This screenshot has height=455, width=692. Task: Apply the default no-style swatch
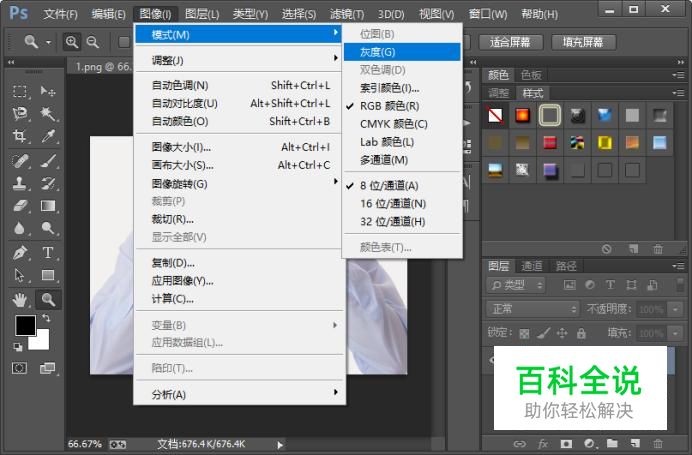(496, 116)
